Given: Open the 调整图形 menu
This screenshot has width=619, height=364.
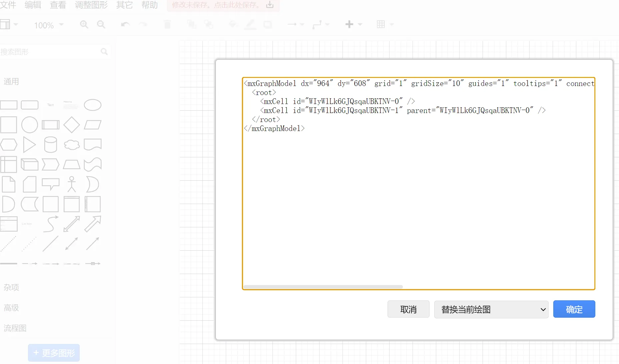Looking at the screenshot, I should click(x=91, y=5).
